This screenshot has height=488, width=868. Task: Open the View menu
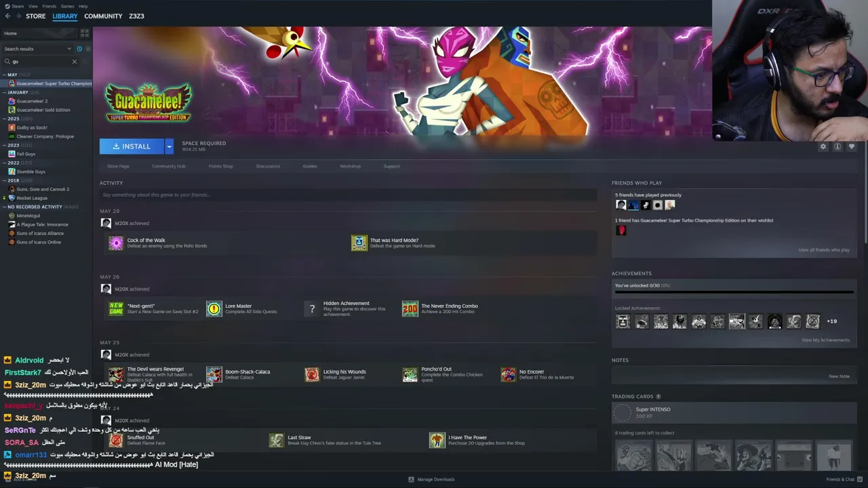(x=33, y=6)
